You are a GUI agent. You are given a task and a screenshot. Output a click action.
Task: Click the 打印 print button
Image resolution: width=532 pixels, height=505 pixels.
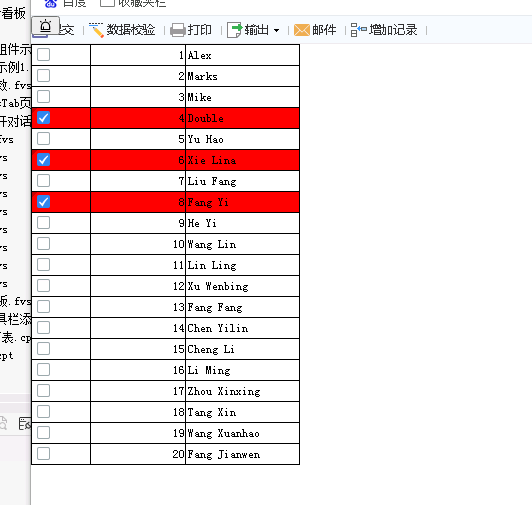(x=191, y=30)
